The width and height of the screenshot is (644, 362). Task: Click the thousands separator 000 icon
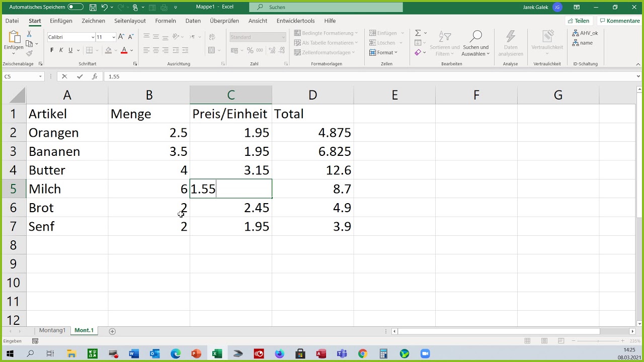point(260,50)
